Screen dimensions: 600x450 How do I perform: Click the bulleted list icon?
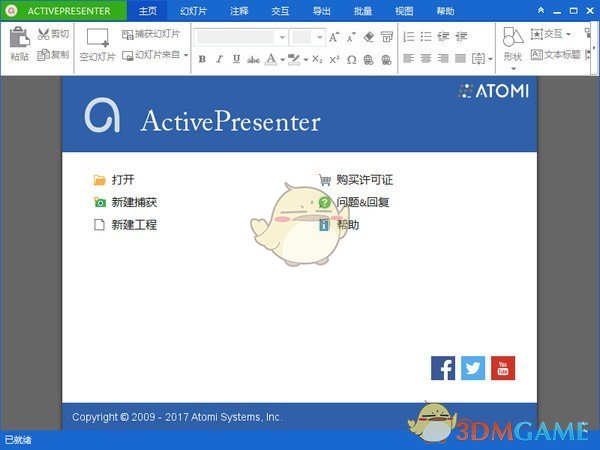[x=426, y=37]
